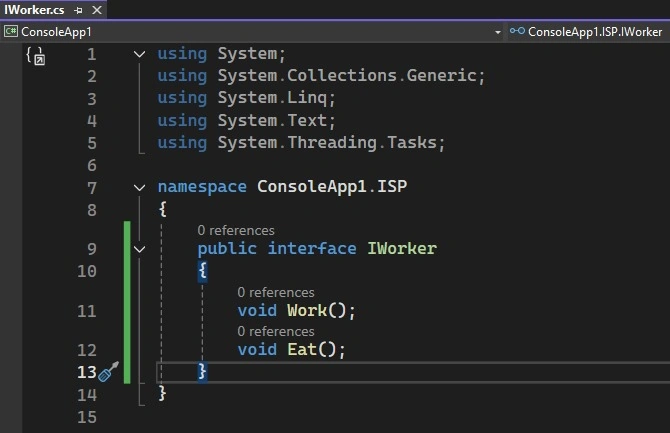Collapse the using directives block

pos(139,54)
